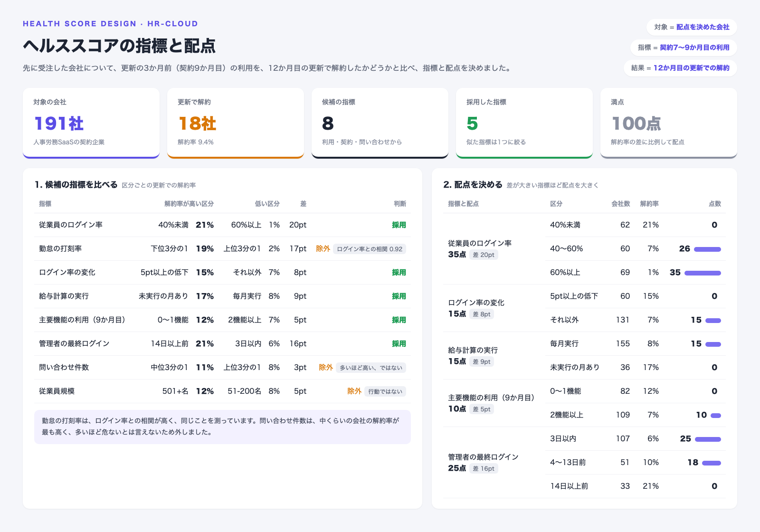Click 採用 in the 従業員のログイン率 row
760x532 pixels.
tap(399, 225)
